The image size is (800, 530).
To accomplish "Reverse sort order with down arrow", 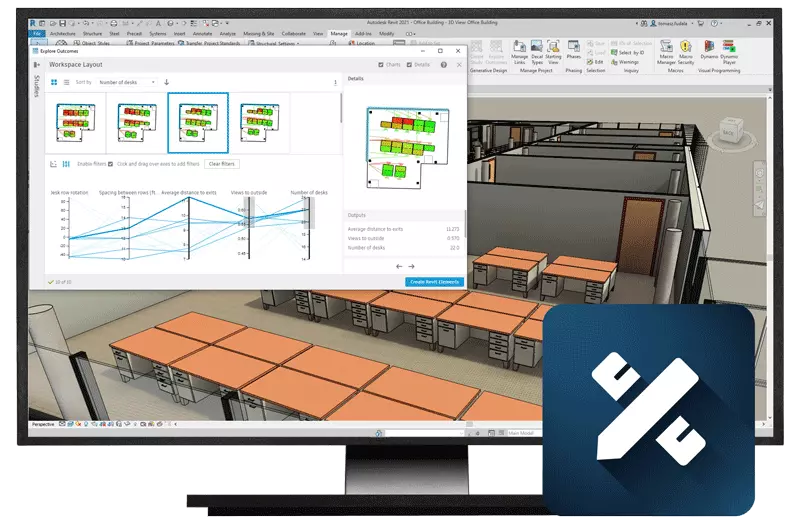I will point(166,82).
